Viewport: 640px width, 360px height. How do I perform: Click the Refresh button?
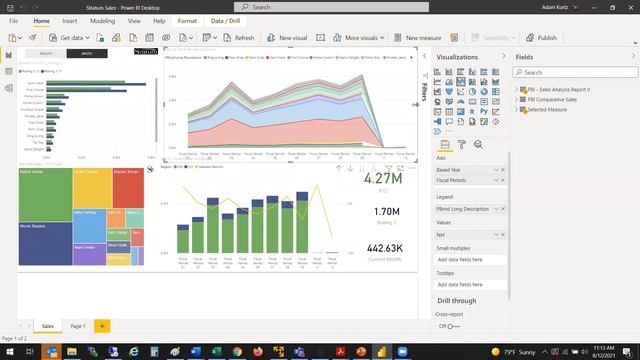click(239, 38)
